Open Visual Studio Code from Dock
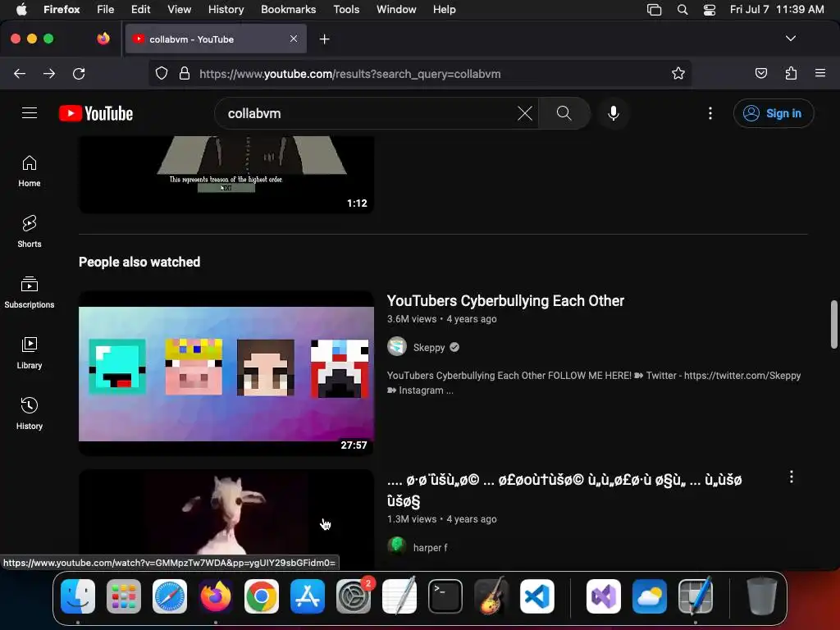840x630 pixels. pos(536,596)
